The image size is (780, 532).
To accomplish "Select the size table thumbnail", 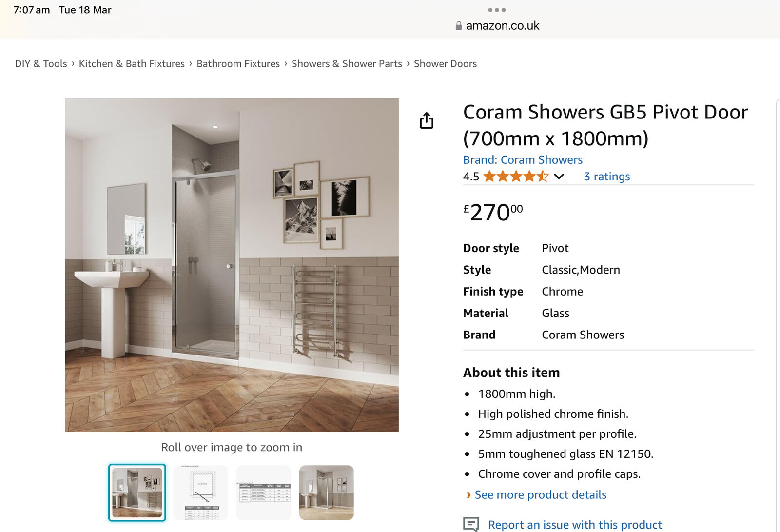I will (263, 493).
